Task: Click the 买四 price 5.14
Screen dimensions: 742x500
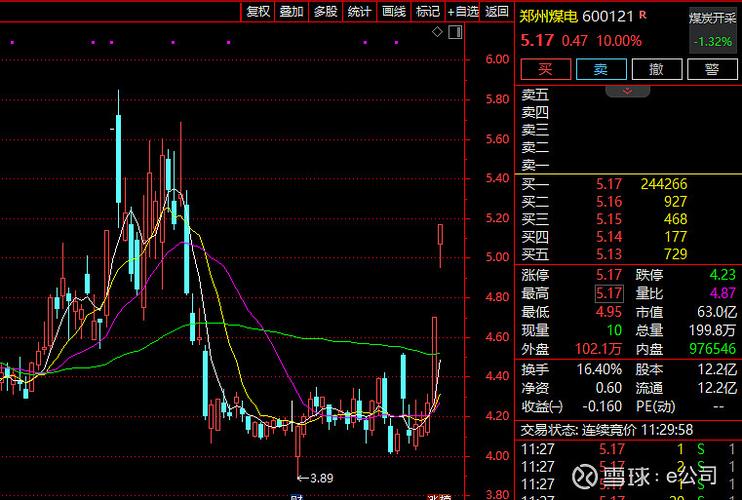Action: (x=609, y=237)
